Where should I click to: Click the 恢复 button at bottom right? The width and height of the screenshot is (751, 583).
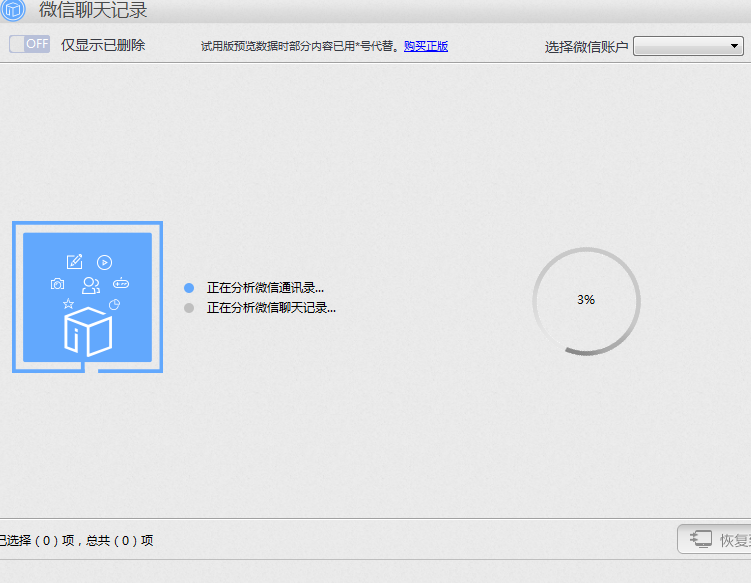click(x=714, y=539)
